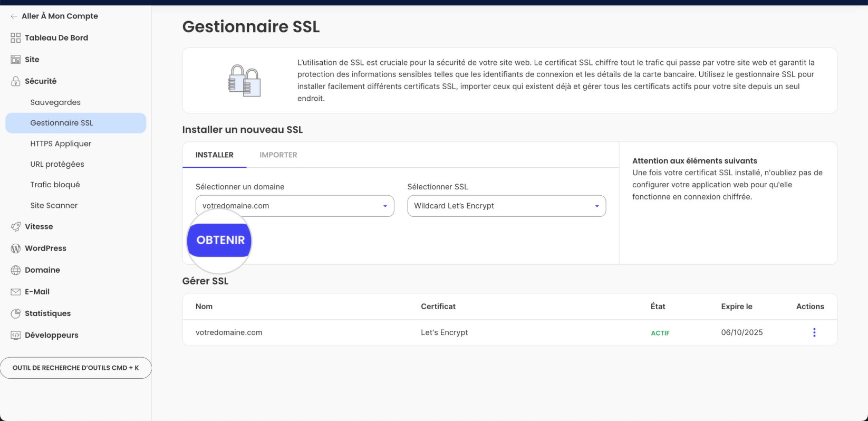
Task: Click the OBTENIR button
Action: tap(219, 240)
